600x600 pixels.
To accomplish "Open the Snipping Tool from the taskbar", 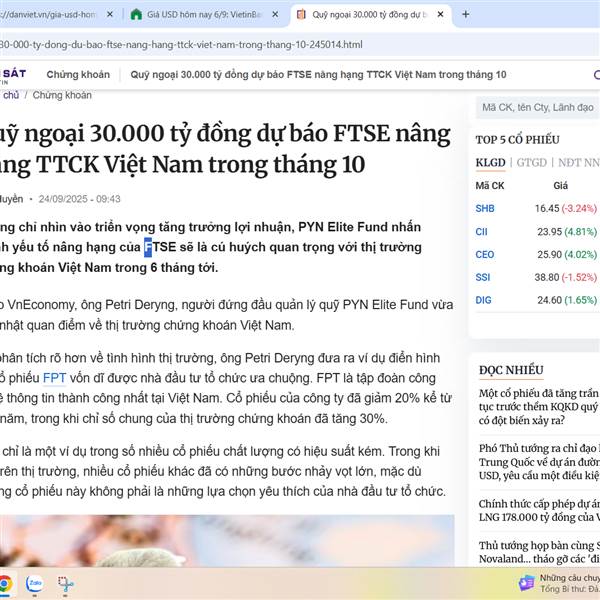I will pos(65,584).
